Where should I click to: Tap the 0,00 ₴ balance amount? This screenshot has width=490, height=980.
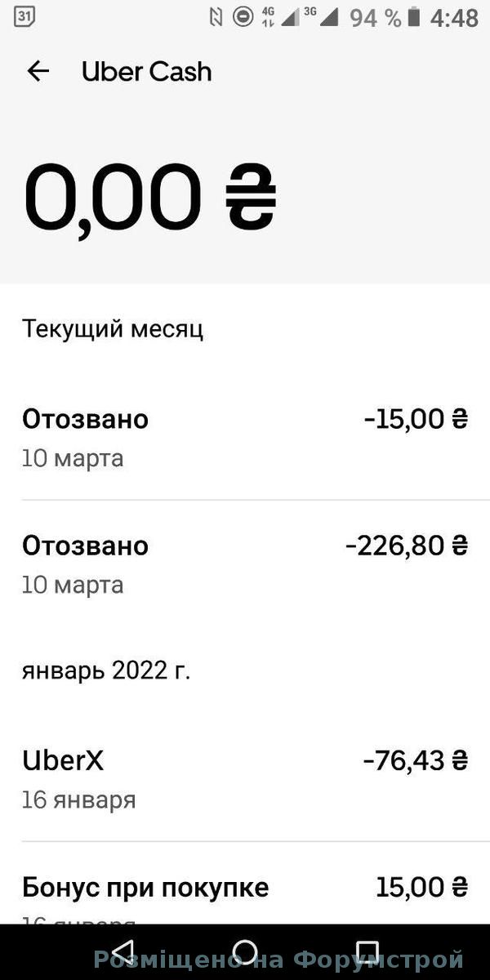[x=150, y=198]
